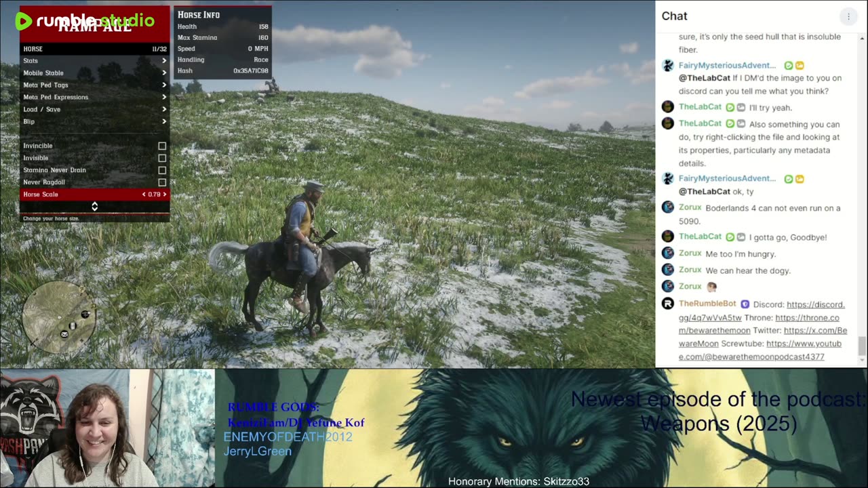This screenshot has width=868, height=488.
Task: Click the 'Speed' 0 MPH value
Action: tap(258, 49)
